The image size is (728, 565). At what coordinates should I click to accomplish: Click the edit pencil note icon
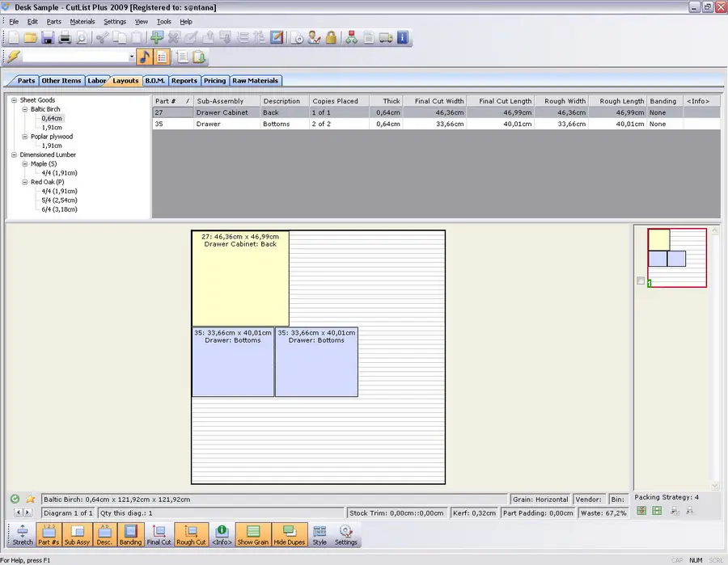[277, 37]
